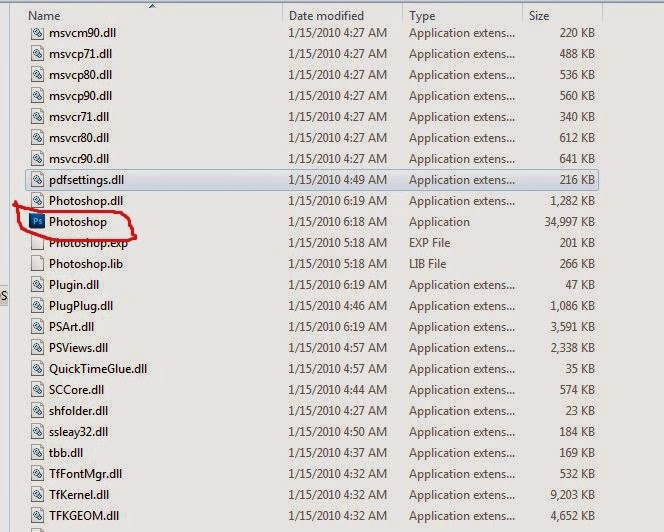Select the file name PlugPlug.dll
Viewport: 664px width, 532px height.
[x=81, y=306]
